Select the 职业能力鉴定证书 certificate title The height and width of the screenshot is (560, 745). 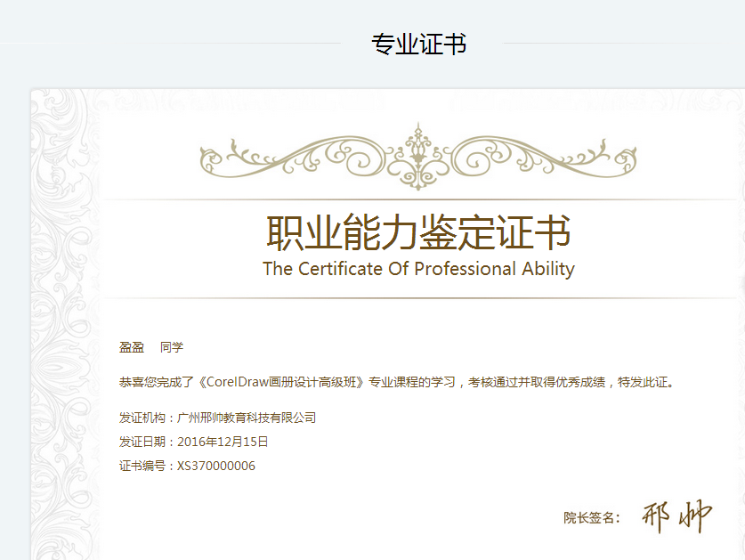pyautogui.click(x=418, y=232)
